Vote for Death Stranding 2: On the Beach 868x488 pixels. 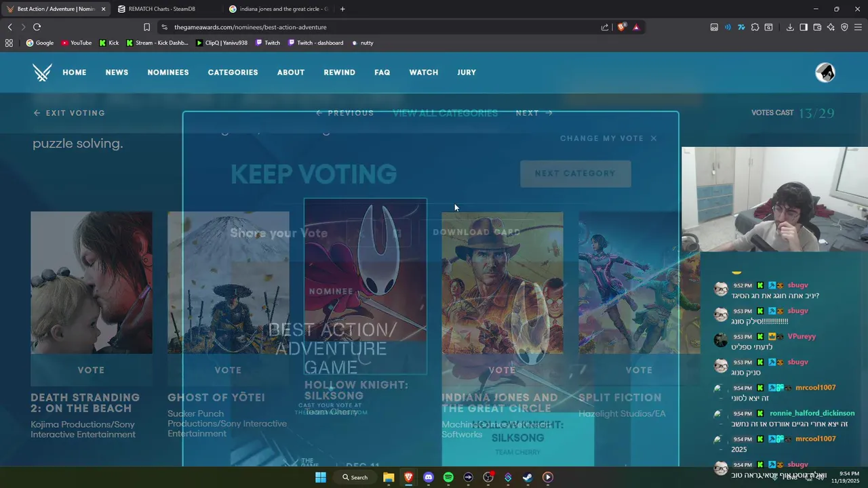91,370
